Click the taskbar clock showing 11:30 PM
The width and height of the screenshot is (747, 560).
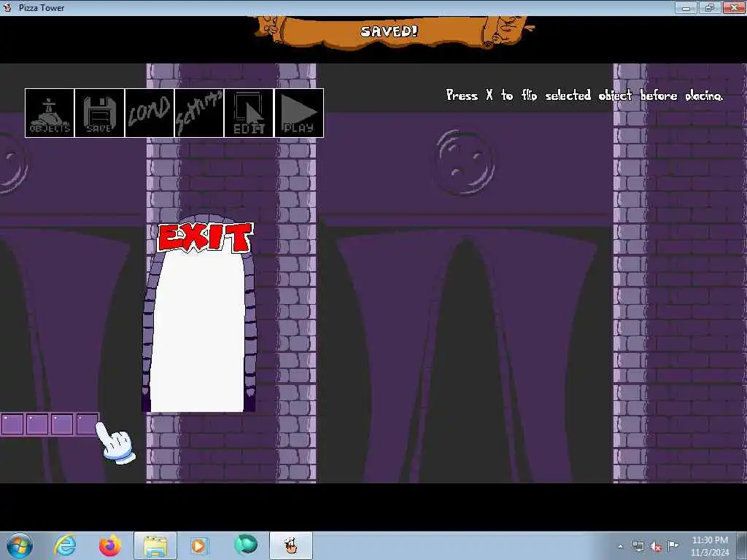710,546
